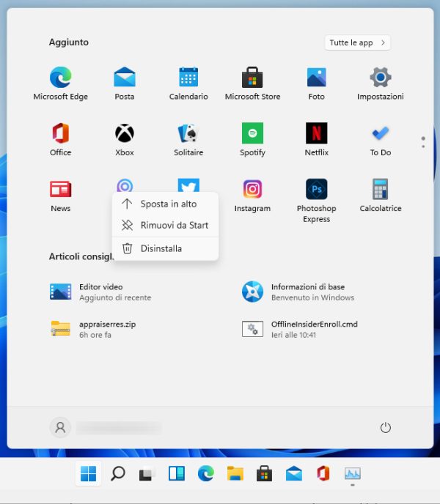Open Informazioni di base recommendation

(x=298, y=292)
